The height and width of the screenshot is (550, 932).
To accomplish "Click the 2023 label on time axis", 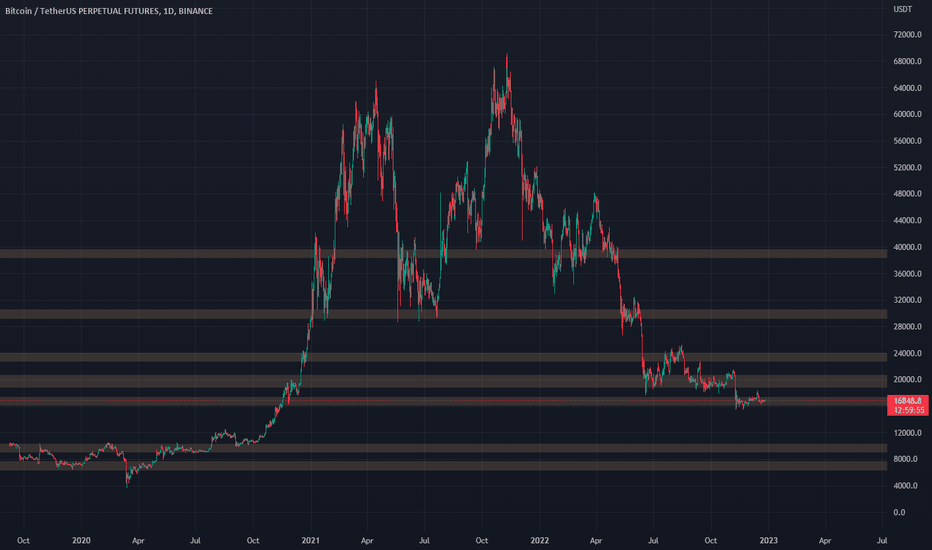I will 769,540.
